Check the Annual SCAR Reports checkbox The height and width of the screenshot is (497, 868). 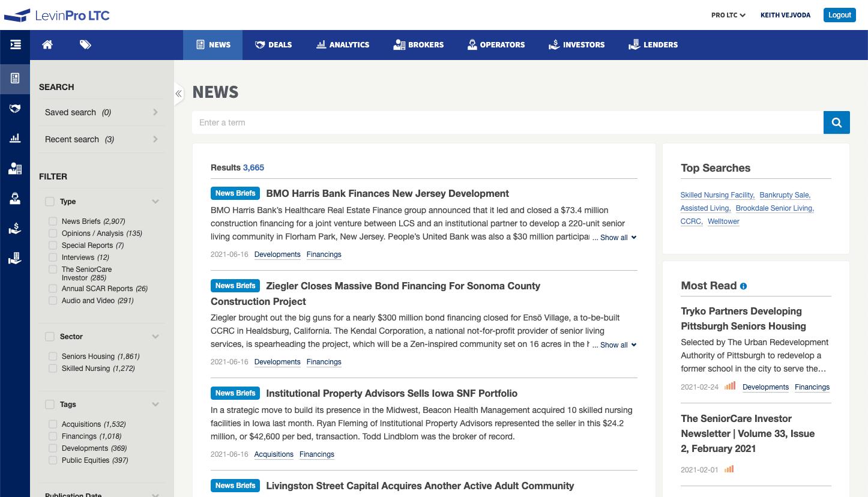tap(53, 289)
